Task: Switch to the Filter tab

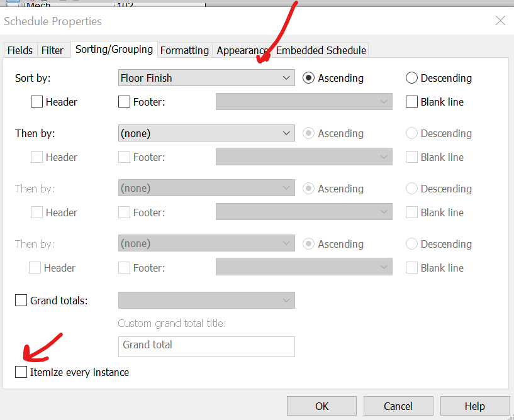Action: (53, 50)
